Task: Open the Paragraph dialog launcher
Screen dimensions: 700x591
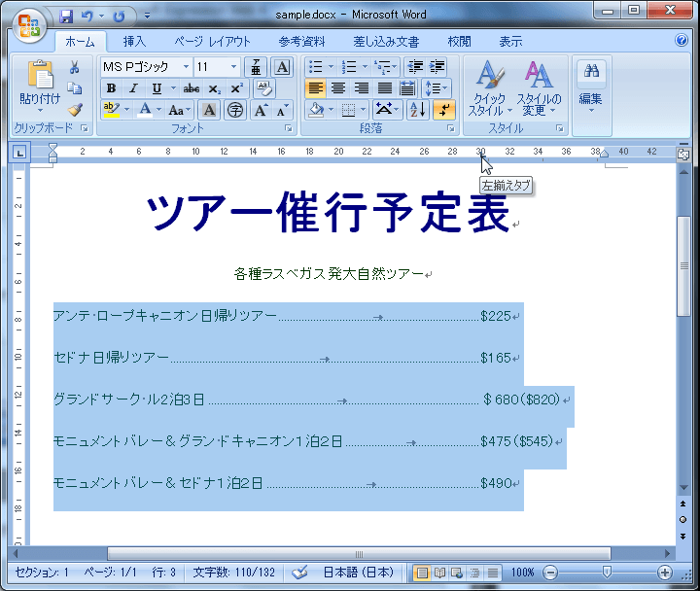Action: (x=451, y=128)
